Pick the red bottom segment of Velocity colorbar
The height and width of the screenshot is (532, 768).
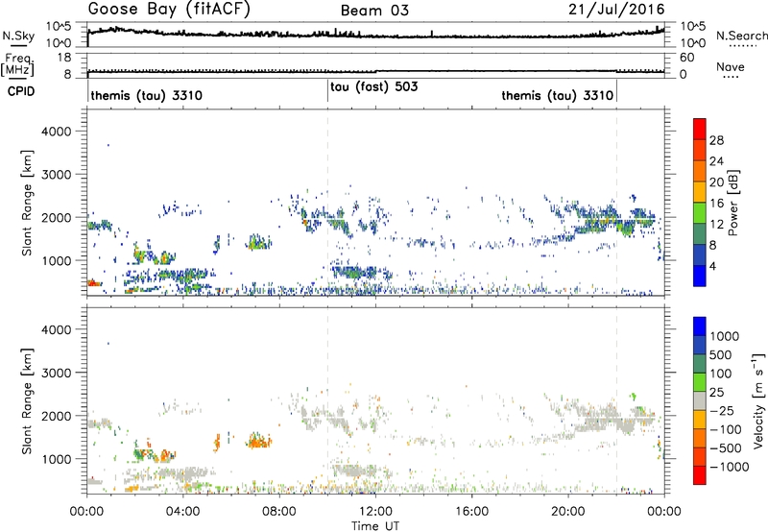click(x=700, y=475)
